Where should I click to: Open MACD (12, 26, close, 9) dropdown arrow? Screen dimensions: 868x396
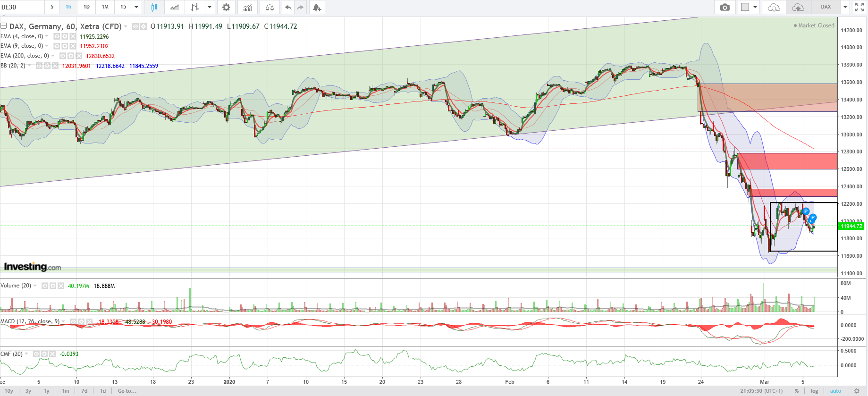click(x=63, y=321)
